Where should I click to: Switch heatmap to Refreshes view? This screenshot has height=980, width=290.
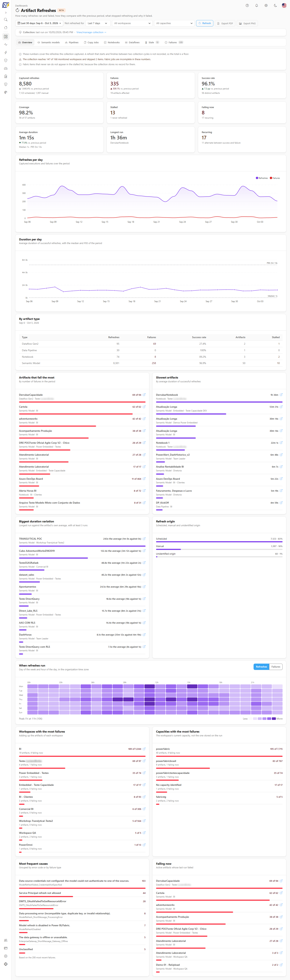[x=261, y=667]
